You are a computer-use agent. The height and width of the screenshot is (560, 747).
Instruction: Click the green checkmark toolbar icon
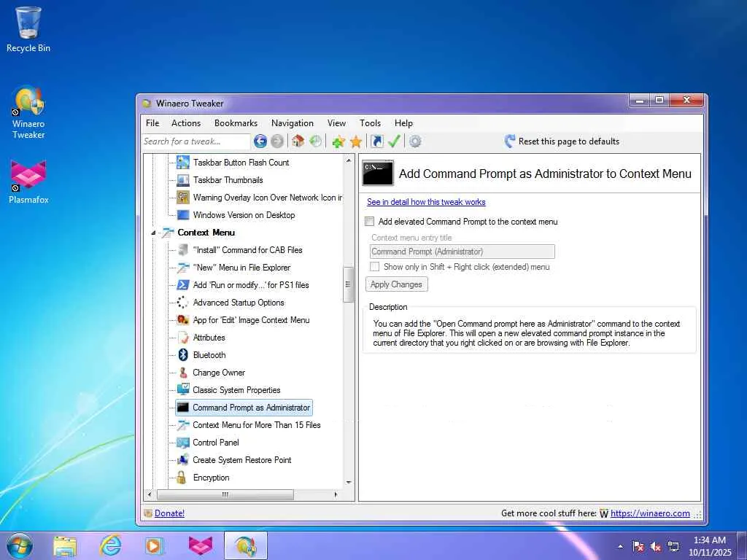pos(394,141)
